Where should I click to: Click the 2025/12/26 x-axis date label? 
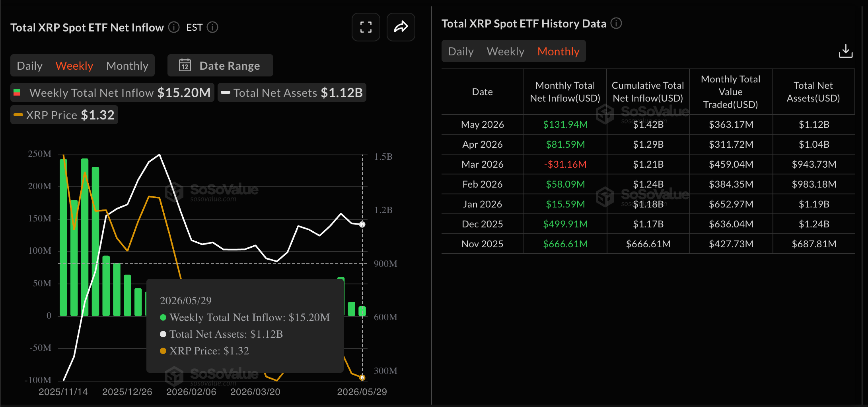(127, 392)
